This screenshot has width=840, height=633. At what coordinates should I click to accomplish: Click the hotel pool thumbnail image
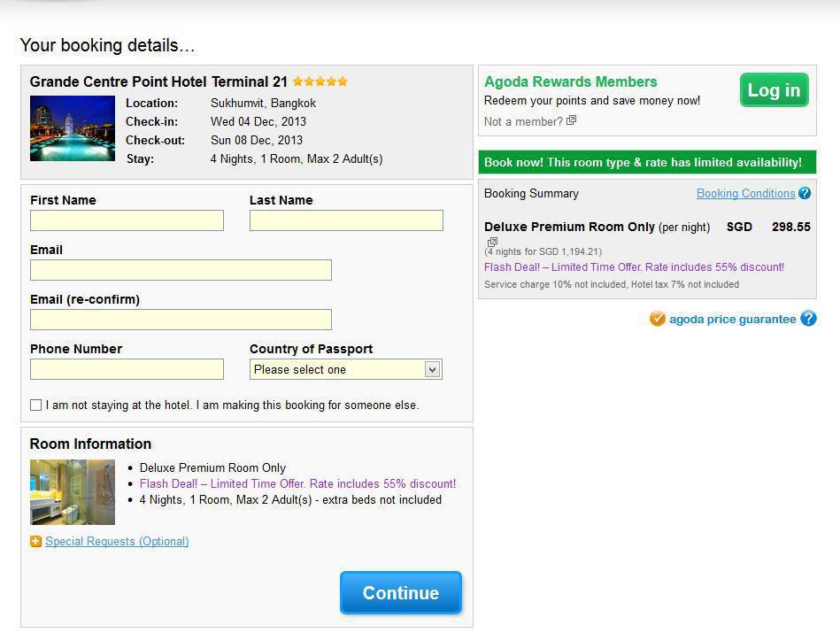[x=73, y=128]
